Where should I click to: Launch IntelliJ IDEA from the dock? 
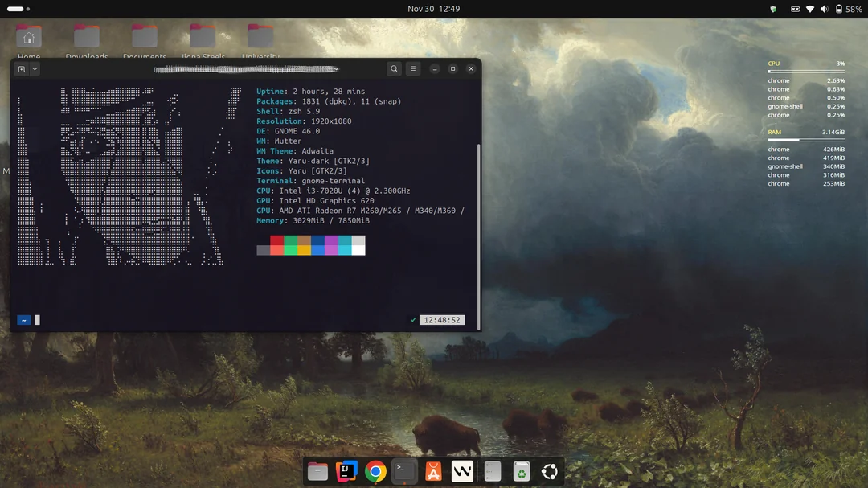pos(346,471)
